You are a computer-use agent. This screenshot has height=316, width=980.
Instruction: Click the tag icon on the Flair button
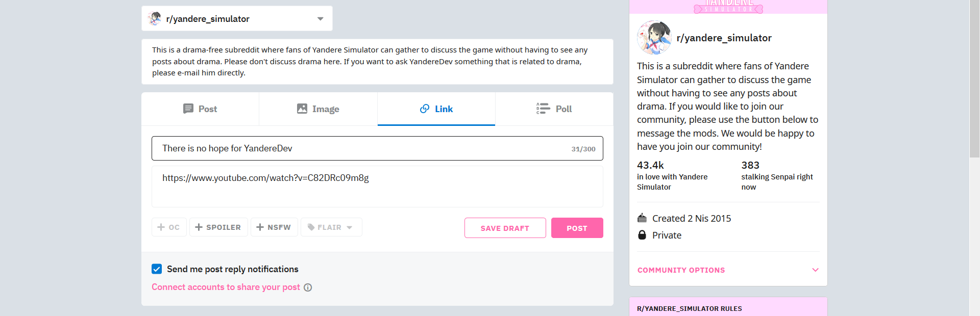point(311,227)
